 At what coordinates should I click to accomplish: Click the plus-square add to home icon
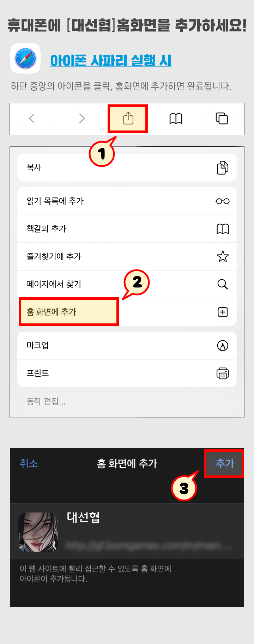(223, 312)
